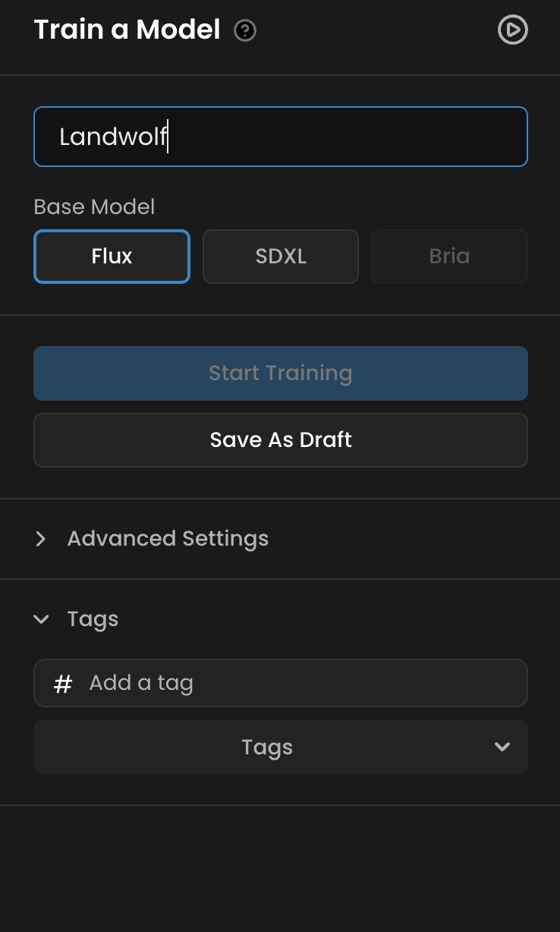Click the help question mark icon
This screenshot has height=932, width=560.
(245, 31)
